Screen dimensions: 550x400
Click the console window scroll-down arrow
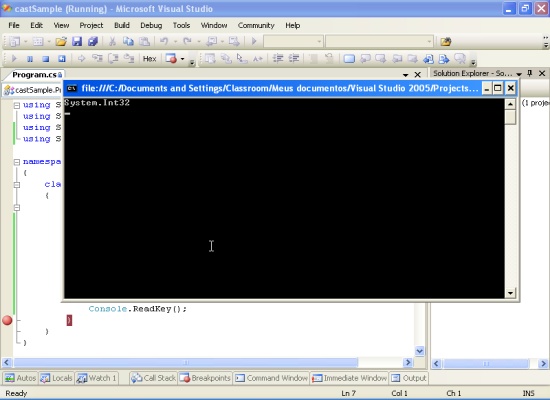point(510,293)
